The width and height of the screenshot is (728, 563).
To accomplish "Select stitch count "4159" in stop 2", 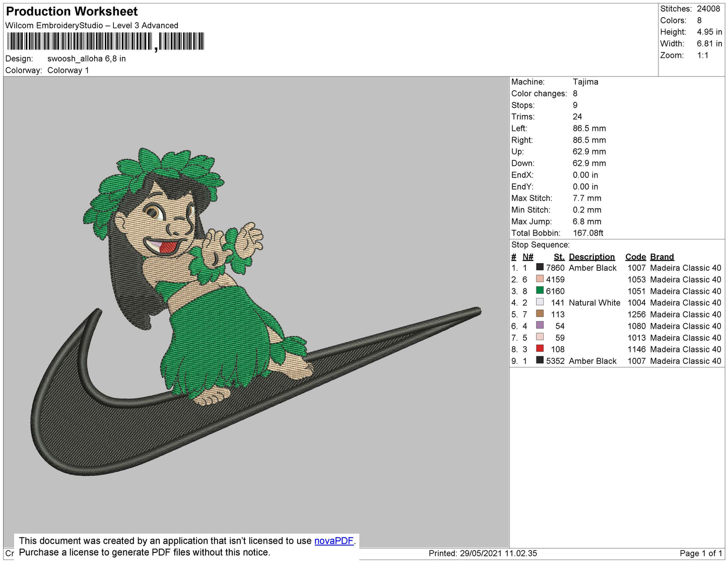I will pyautogui.click(x=555, y=279).
